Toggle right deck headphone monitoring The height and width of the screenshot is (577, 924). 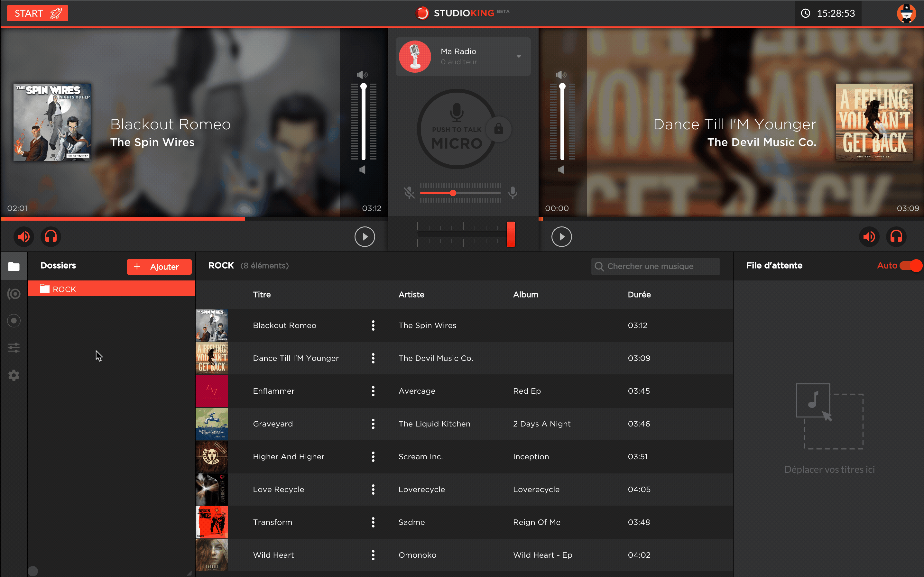click(896, 237)
